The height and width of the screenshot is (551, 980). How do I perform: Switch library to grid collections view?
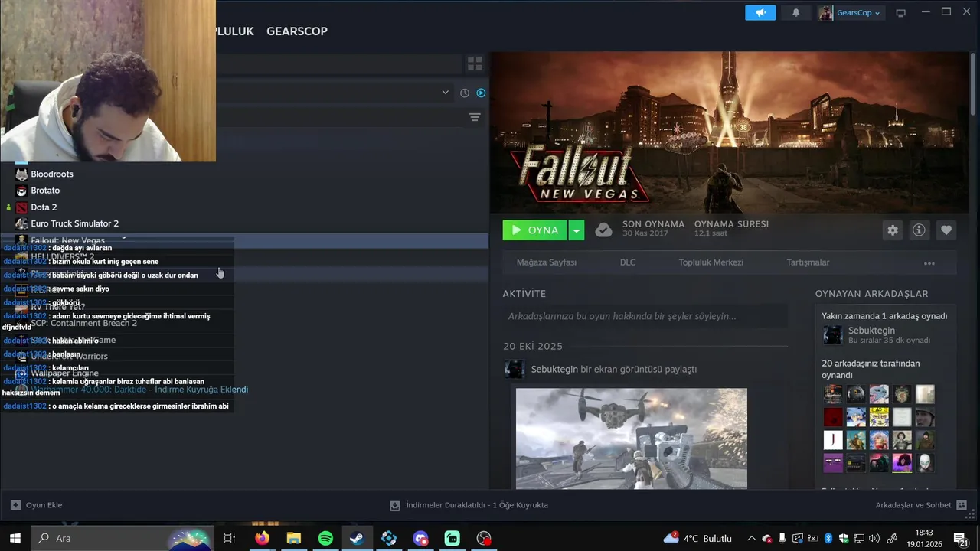(x=475, y=64)
